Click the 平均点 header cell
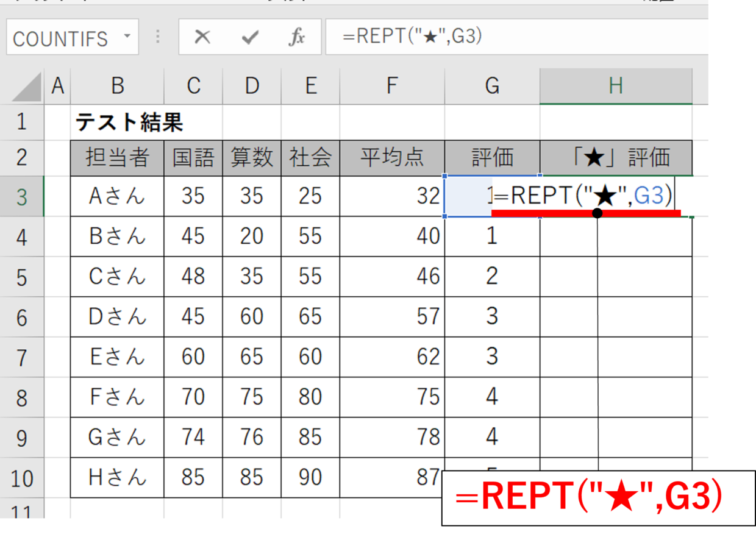The width and height of the screenshot is (756, 540). (x=392, y=158)
